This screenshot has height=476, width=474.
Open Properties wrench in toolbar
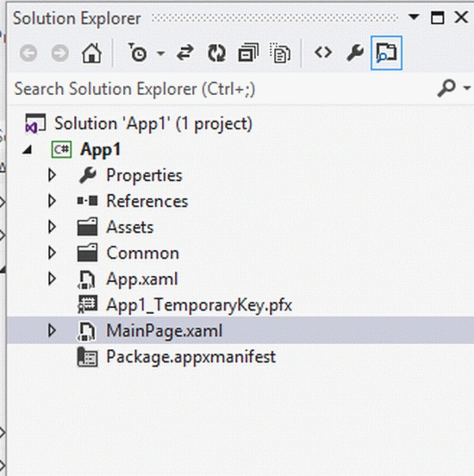pos(355,53)
